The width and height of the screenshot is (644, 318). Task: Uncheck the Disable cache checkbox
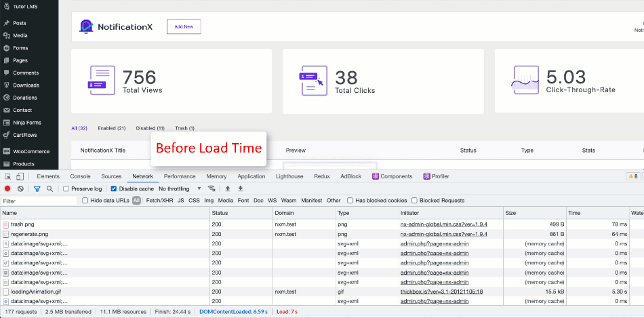(x=114, y=188)
